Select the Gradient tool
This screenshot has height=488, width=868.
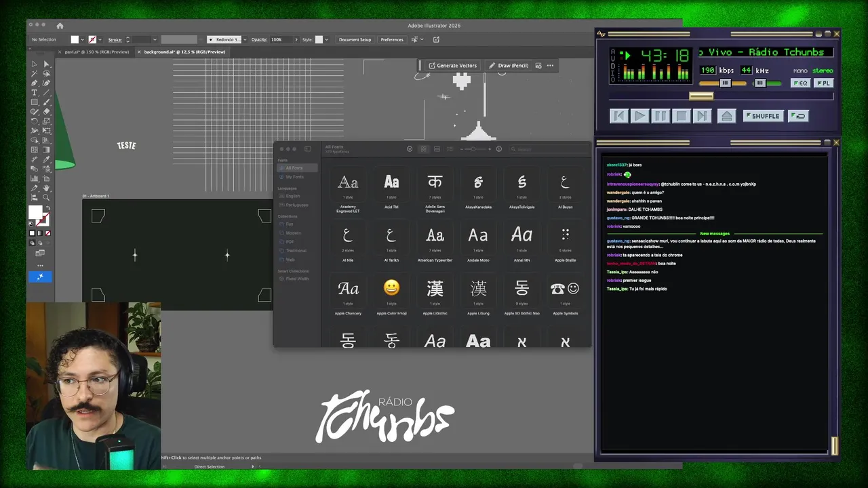tap(47, 150)
